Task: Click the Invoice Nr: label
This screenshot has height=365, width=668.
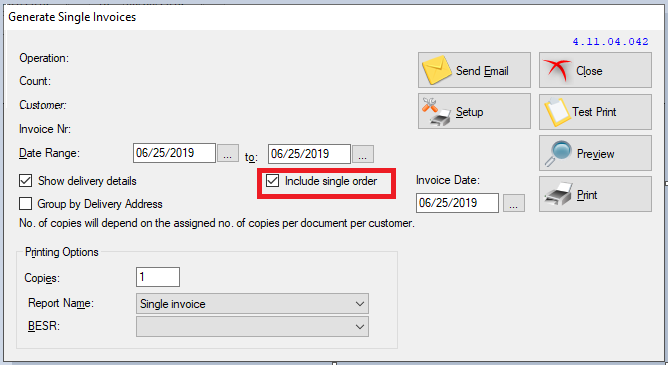Action: point(45,129)
